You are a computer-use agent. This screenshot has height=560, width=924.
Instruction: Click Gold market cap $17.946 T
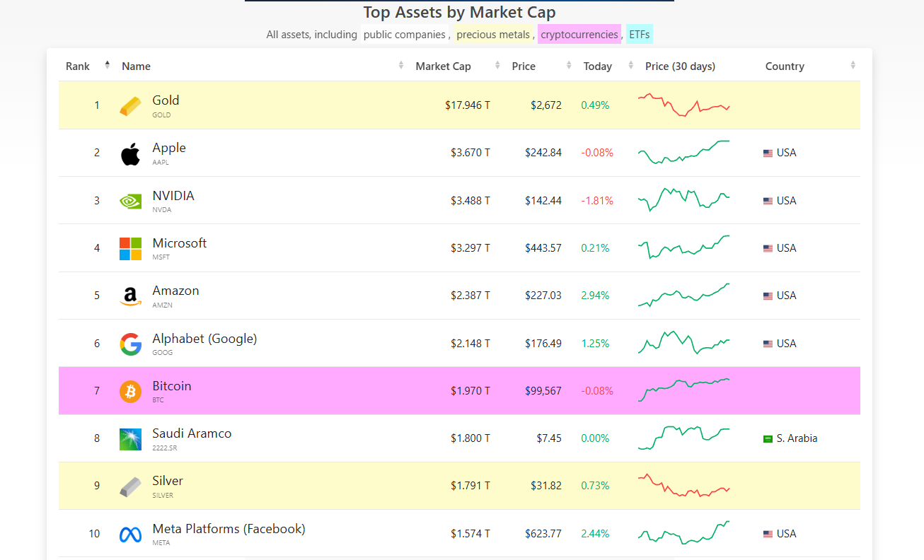tap(468, 105)
